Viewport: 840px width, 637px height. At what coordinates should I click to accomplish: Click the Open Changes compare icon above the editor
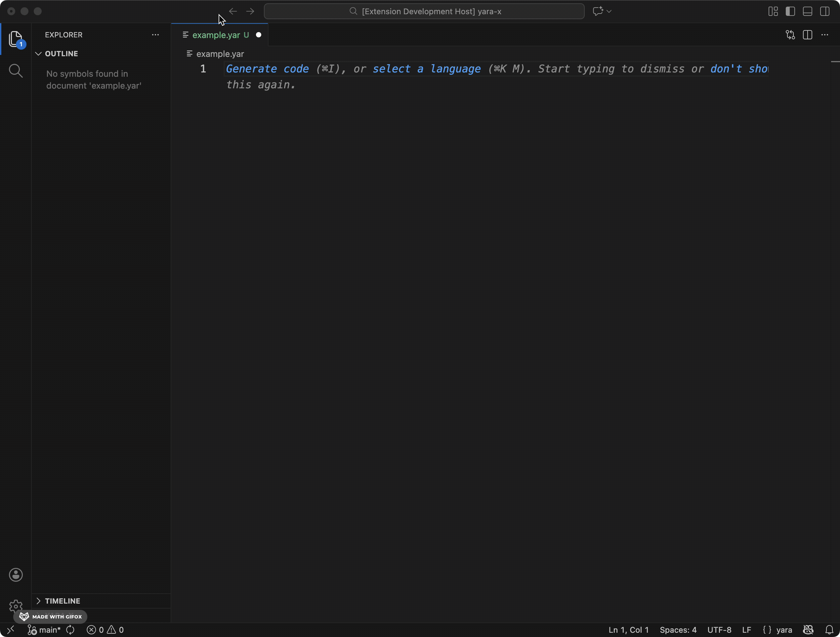click(790, 35)
